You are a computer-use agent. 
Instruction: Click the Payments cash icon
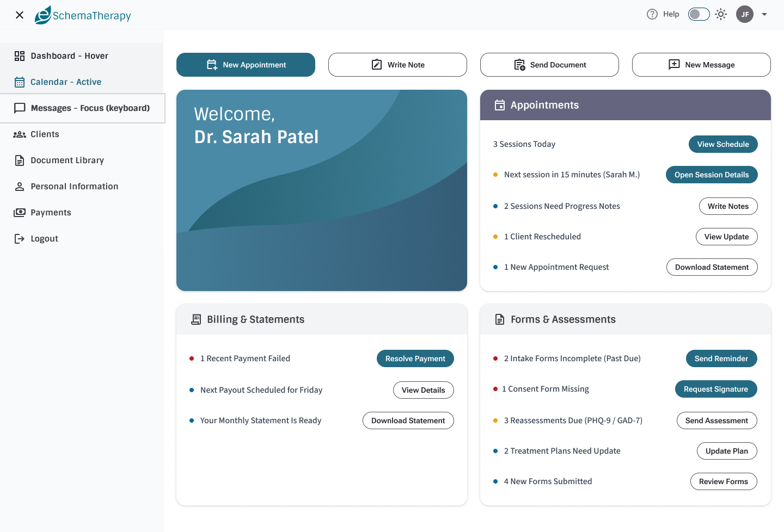(20, 213)
